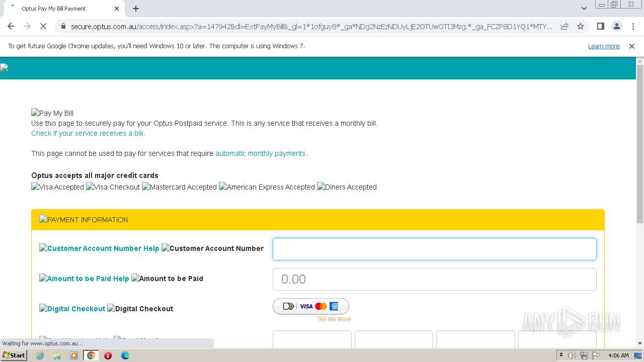Image resolution: width=644 pixels, height=362 pixels.
Task: Open the Chrome profile menu
Action: (616, 26)
